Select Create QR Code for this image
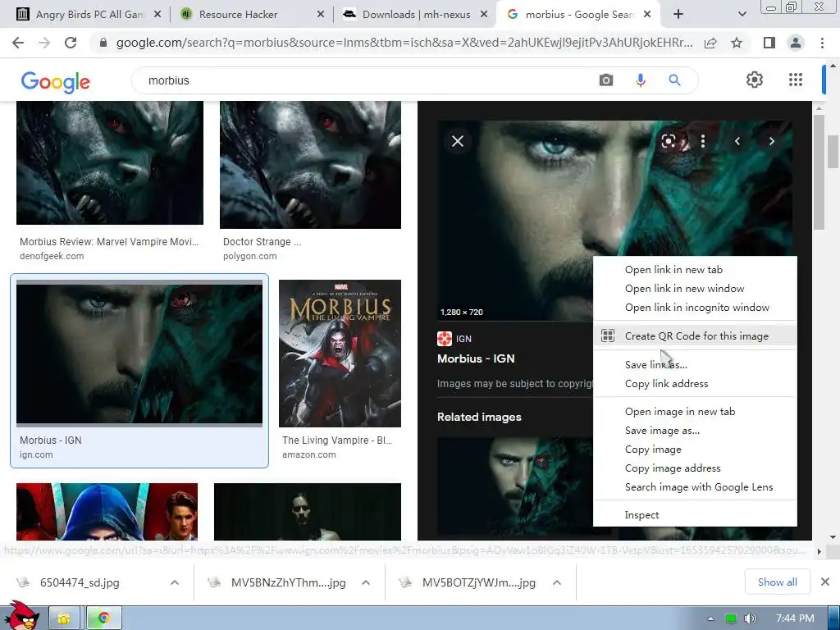This screenshot has width=840, height=630. [695, 336]
